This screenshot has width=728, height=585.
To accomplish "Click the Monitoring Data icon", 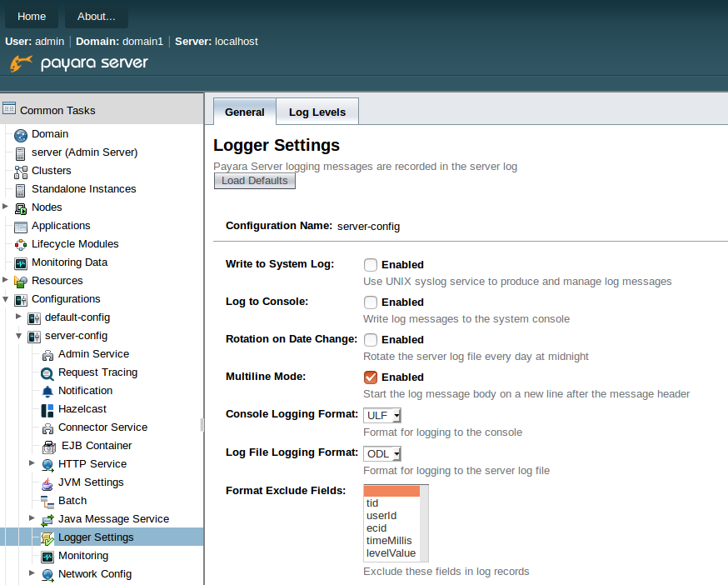I will (21, 263).
